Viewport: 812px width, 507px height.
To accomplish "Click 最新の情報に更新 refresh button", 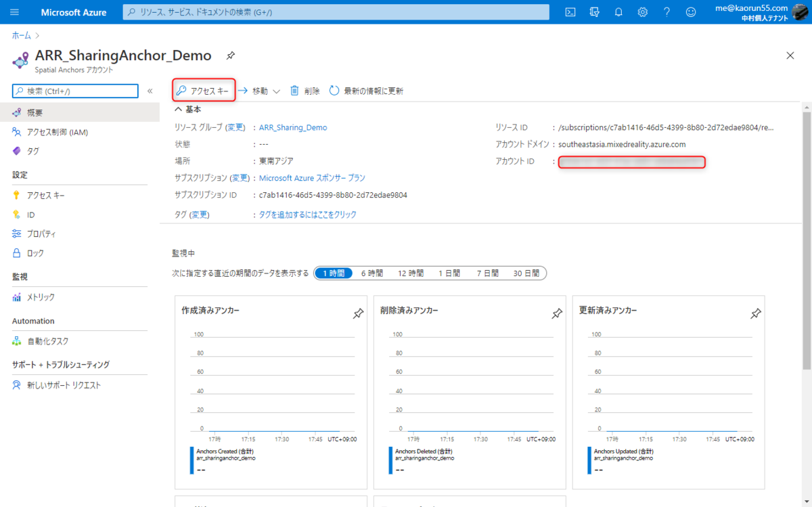I will coord(366,91).
